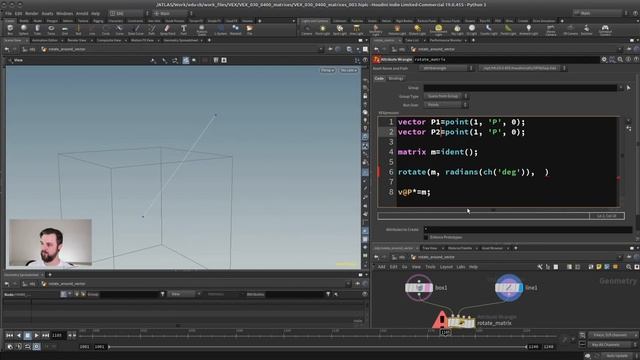Select the box1 node
Image resolution: width=640 pixels, height=360 pixels.
[x=419, y=288]
